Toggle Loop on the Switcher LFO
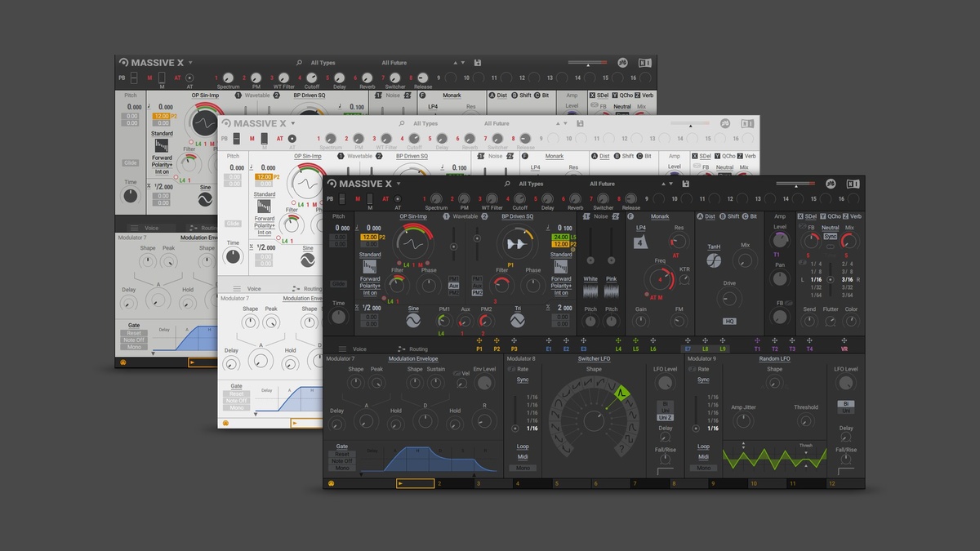Image resolution: width=980 pixels, height=551 pixels. tap(523, 447)
